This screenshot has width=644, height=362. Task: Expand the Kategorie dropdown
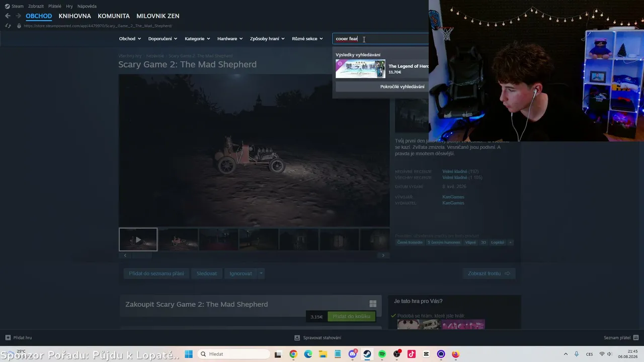coord(197,39)
